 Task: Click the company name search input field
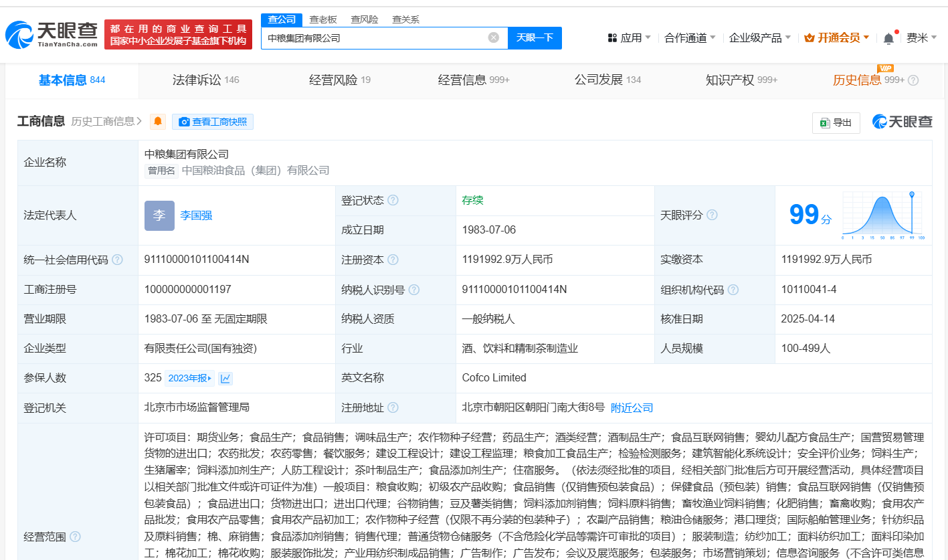click(x=375, y=37)
